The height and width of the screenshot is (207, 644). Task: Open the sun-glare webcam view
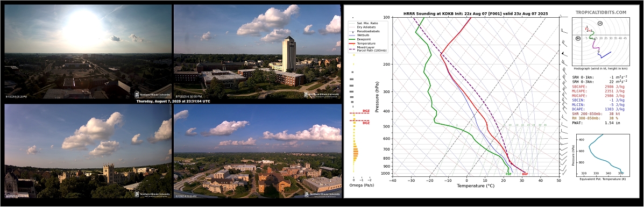[88, 52]
